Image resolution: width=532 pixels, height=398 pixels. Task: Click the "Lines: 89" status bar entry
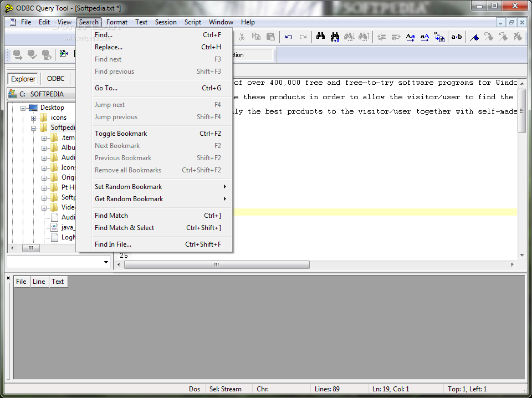click(327, 389)
